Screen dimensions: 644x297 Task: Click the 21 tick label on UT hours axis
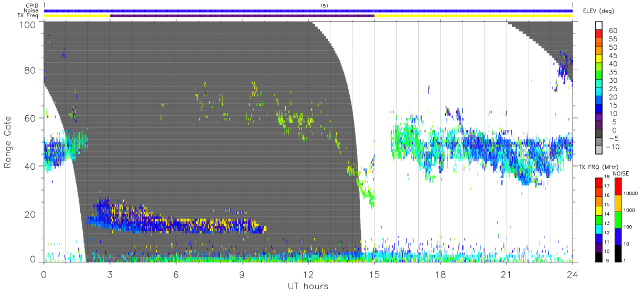507,274
